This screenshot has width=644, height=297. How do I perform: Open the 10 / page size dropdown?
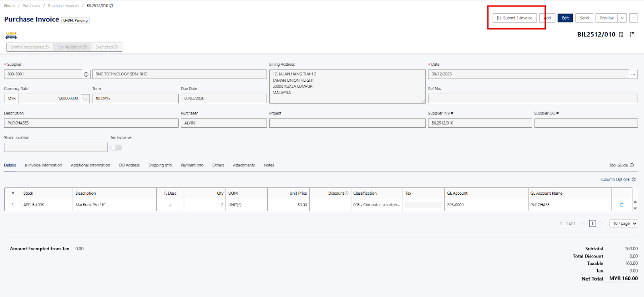coord(625,223)
